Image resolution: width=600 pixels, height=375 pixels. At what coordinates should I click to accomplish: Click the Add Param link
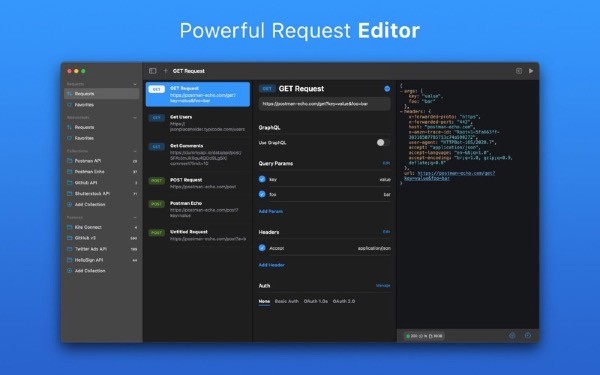pyautogui.click(x=271, y=211)
